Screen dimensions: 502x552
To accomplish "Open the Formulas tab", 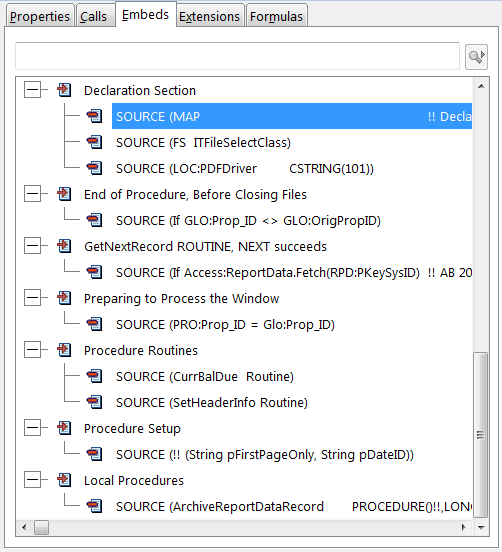I will pyautogui.click(x=276, y=16).
